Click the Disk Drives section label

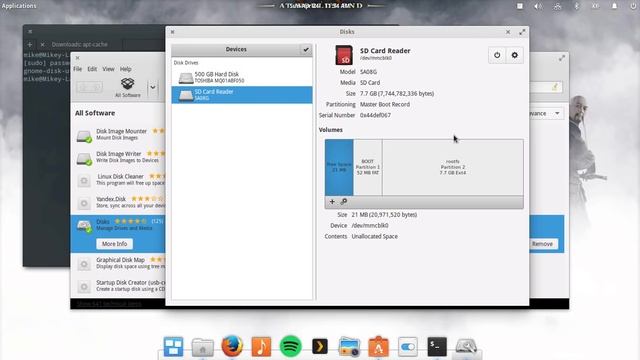coord(186,63)
